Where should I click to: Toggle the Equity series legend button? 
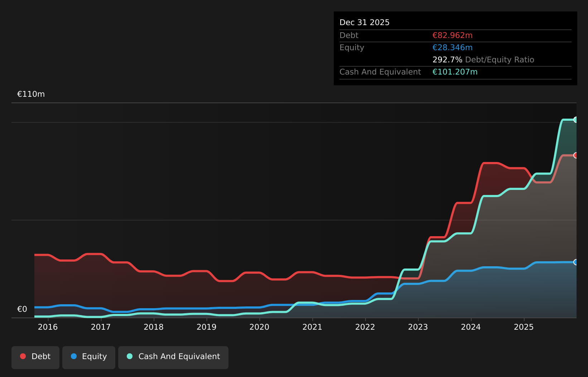tap(89, 357)
